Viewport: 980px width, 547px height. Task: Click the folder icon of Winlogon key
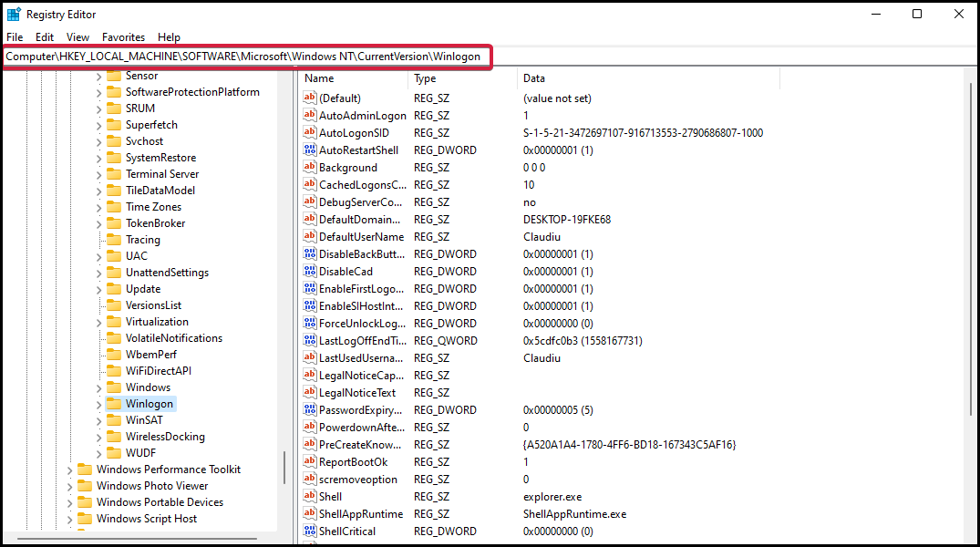click(114, 404)
